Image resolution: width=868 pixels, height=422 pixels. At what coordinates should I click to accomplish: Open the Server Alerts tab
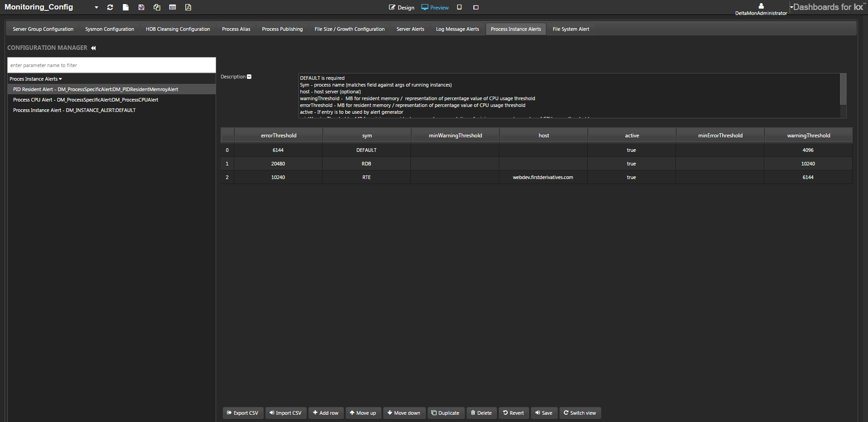410,29
